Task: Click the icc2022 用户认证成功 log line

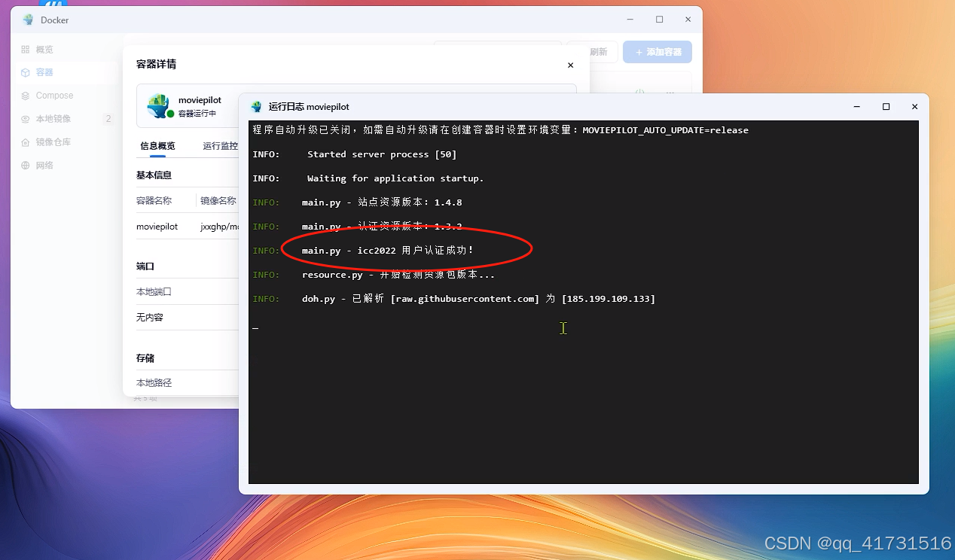Action: [x=364, y=251]
